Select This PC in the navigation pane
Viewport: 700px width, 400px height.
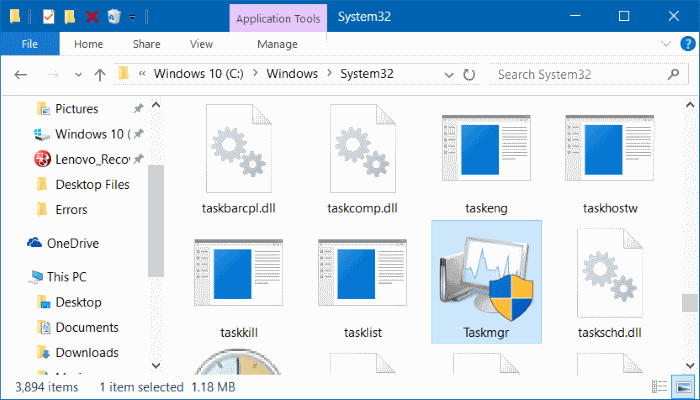67,277
